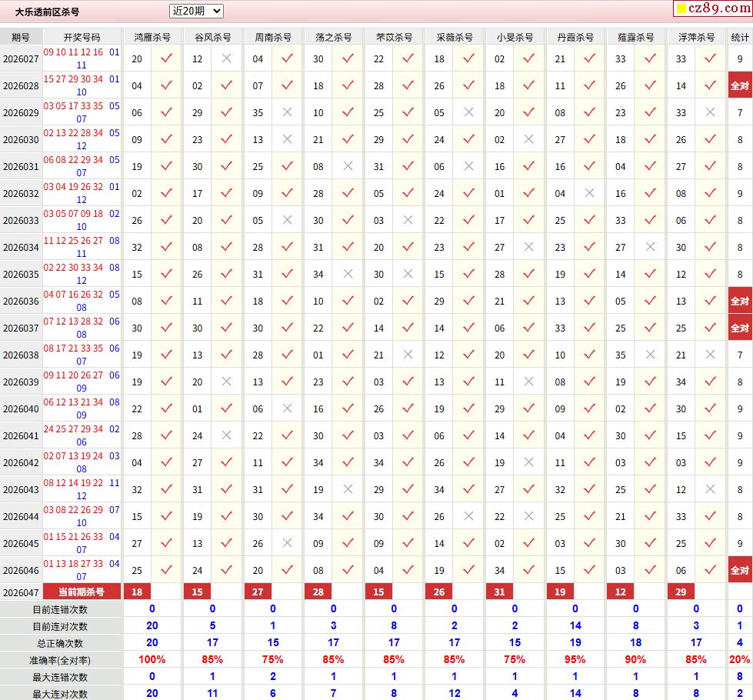Click the X mark for 丹霞杀号 in row 2026032
753x700 pixels.
pos(589,193)
